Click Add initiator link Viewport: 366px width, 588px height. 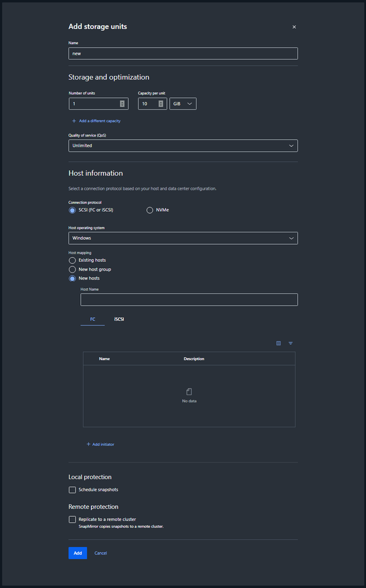point(100,444)
